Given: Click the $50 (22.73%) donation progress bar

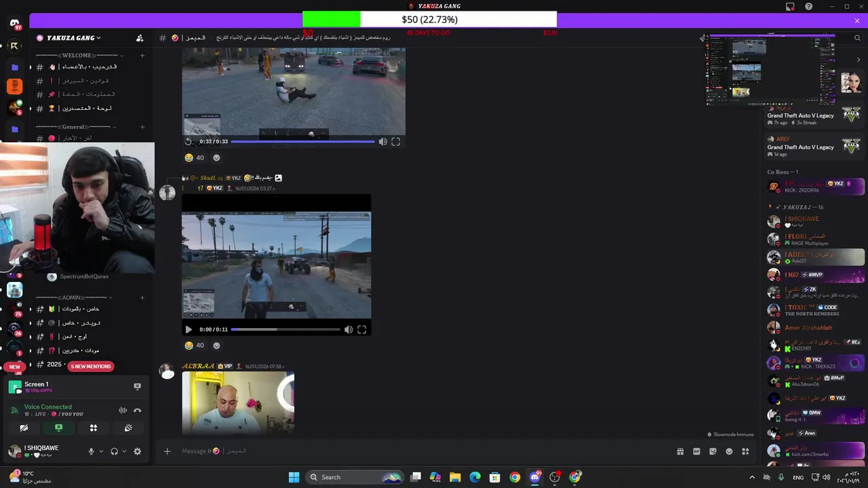Looking at the screenshot, I should (429, 20).
